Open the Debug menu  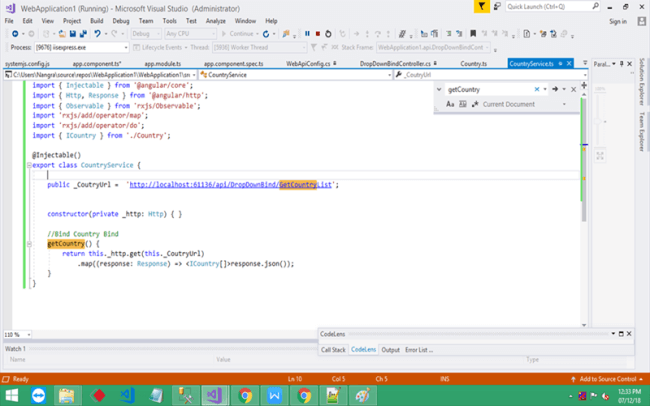120,20
